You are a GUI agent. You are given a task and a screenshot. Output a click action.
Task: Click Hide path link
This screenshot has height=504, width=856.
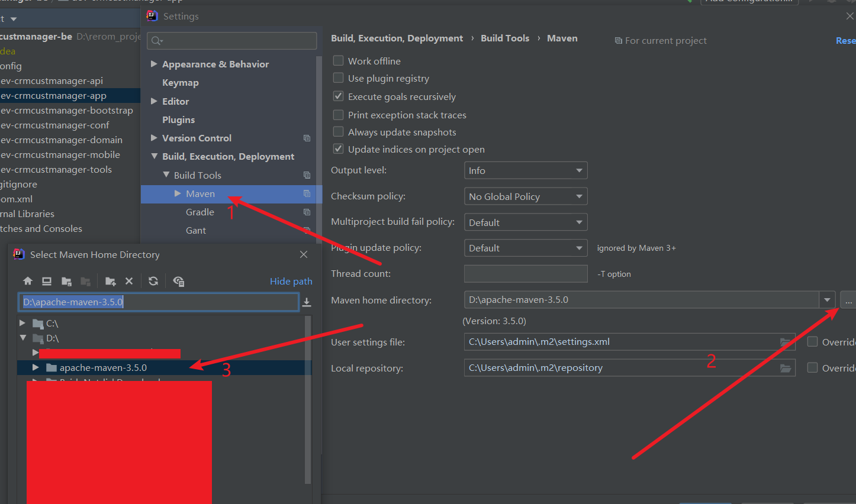(291, 281)
